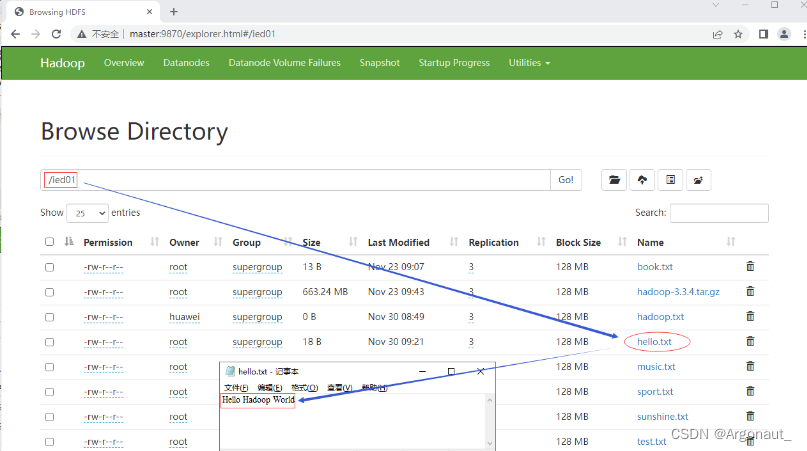Image resolution: width=807 pixels, height=451 pixels.
Task: Click the Hadoop brand link
Action: 62,63
